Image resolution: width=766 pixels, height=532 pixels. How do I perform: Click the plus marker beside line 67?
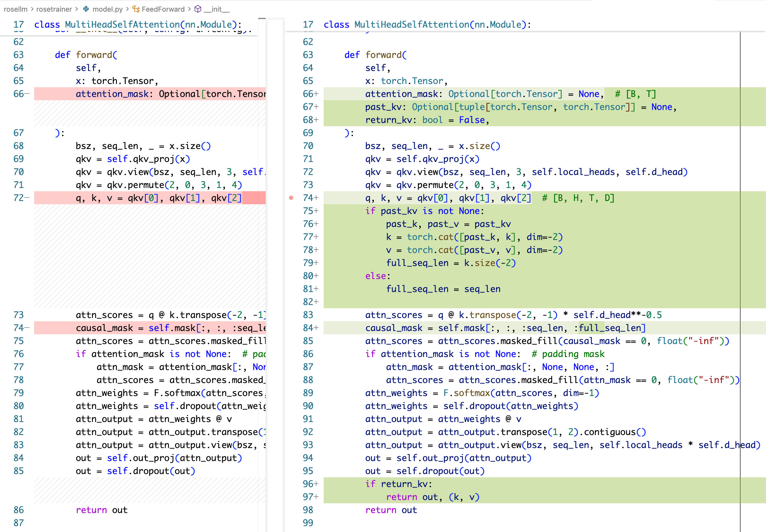click(x=316, y=107)
